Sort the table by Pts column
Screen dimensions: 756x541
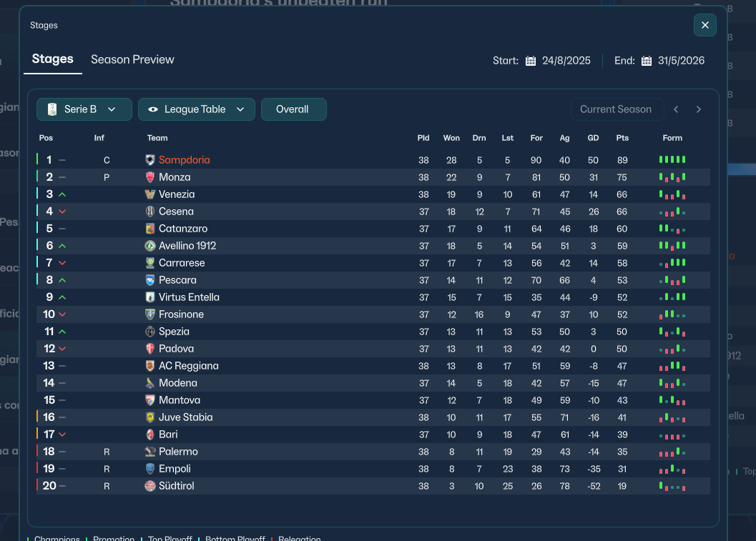622,138
